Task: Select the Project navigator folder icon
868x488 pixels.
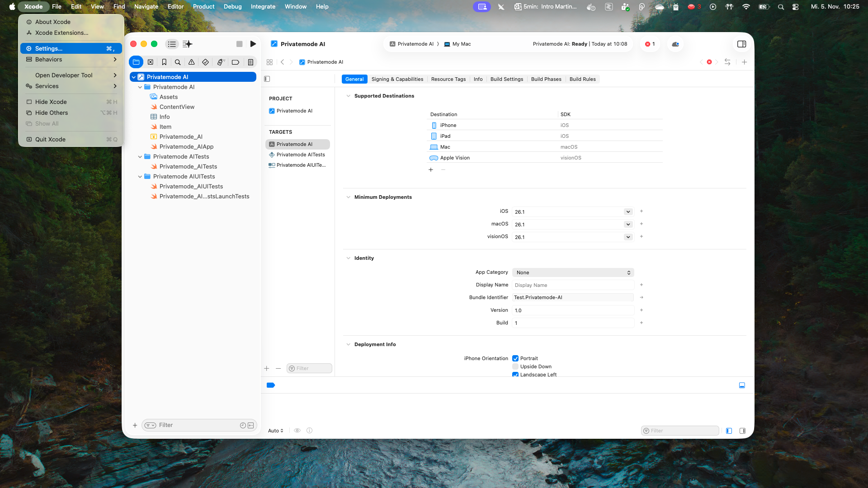Action: click(x=136, y=62)
